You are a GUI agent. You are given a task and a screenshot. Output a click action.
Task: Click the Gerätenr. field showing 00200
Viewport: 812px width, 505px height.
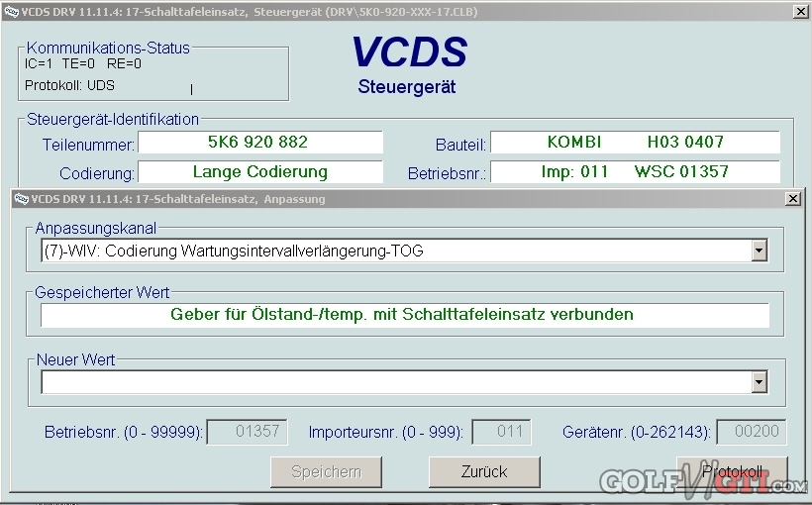coord(752,432)
